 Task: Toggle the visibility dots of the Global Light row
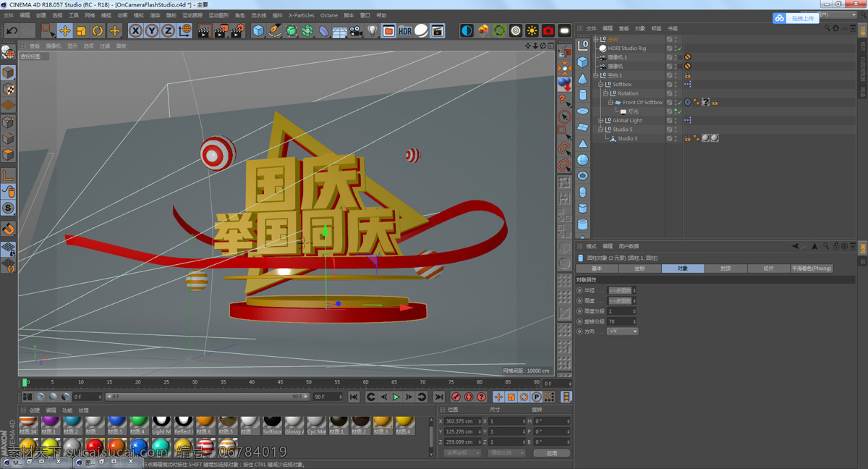pyautogui.click(x=676, y=121)
